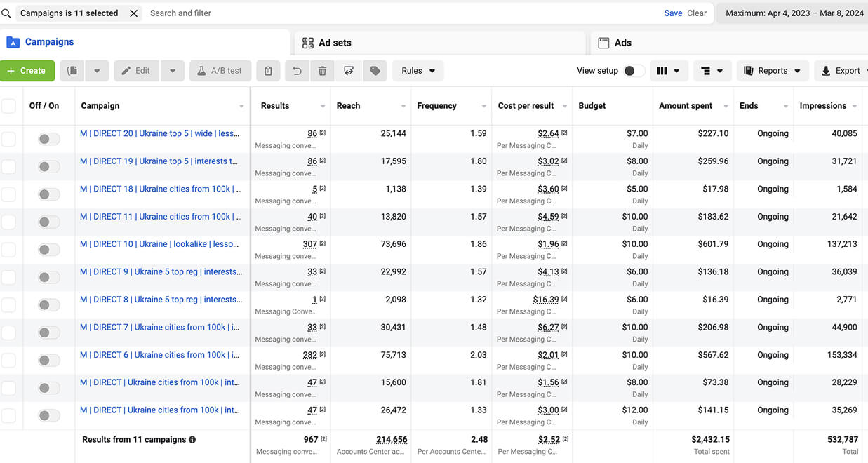Viewport: 868px width, 463px height.
Task: Toggle on the DIRECT 6 campaign
Action: (48, 361)
